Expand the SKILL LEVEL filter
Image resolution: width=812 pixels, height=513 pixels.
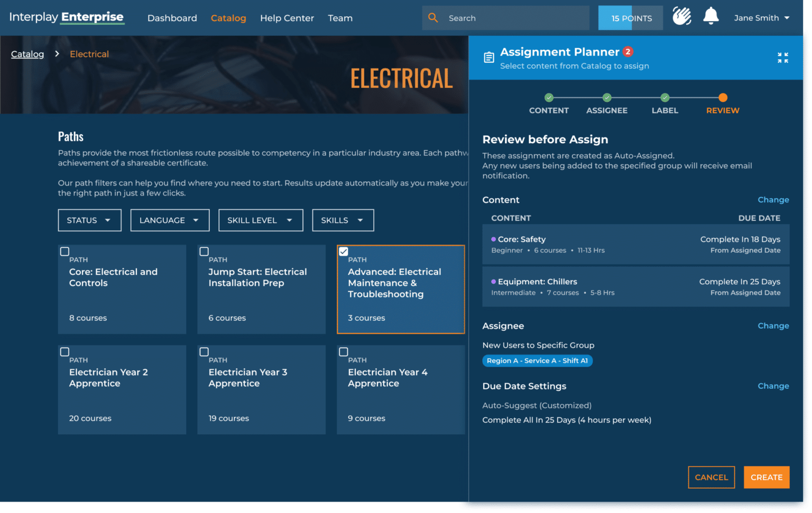click(x=260, y=220)
